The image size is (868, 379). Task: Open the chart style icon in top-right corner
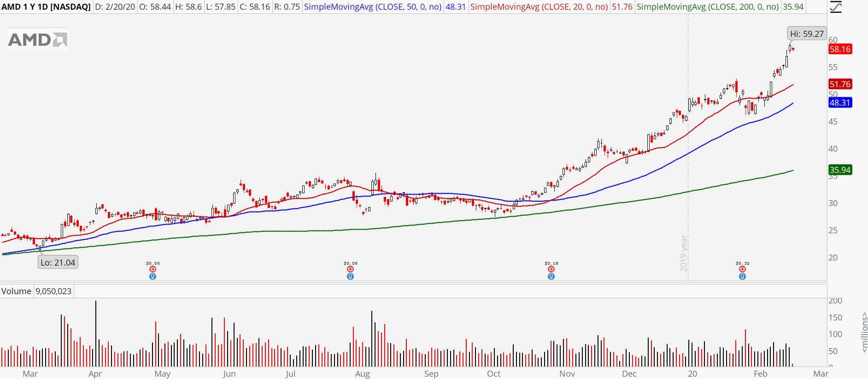pyautogui.click(x=835, y=7)
